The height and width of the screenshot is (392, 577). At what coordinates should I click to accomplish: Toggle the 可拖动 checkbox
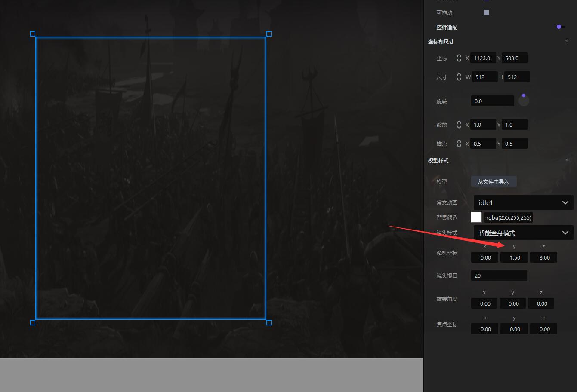pos(487,12)
